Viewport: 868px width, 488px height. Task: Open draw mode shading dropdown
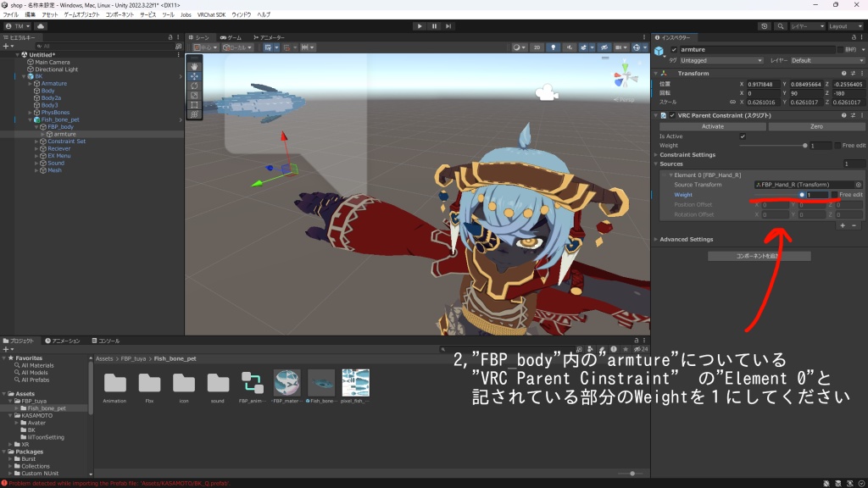pyautogui.click(x=520, y=47)
